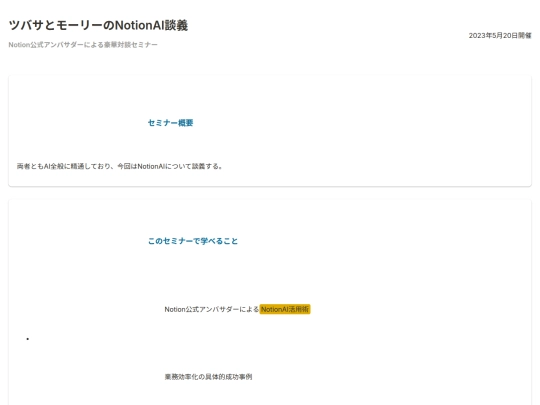Click paragraph starting 両者ともAI全般に精通
The image size is (540, 405).
pyautogui.click(x=120, y=166)
